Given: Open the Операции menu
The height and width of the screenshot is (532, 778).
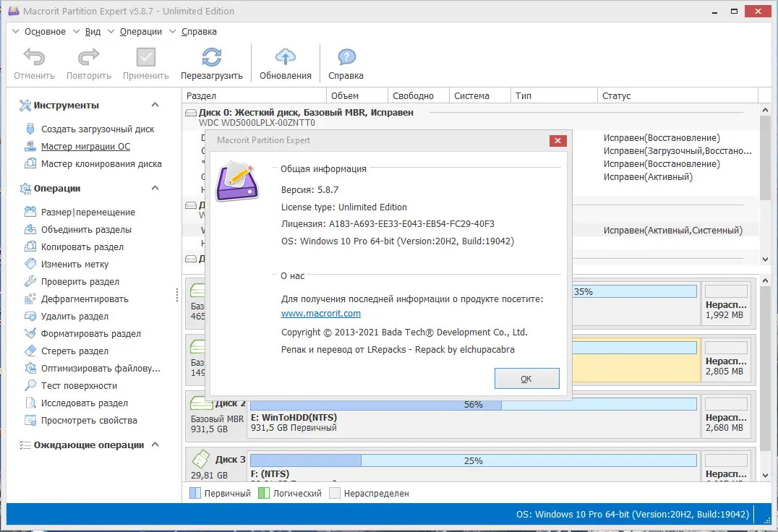Looking at the screenshot, I should pyautogui.click(x=141, y=31).
